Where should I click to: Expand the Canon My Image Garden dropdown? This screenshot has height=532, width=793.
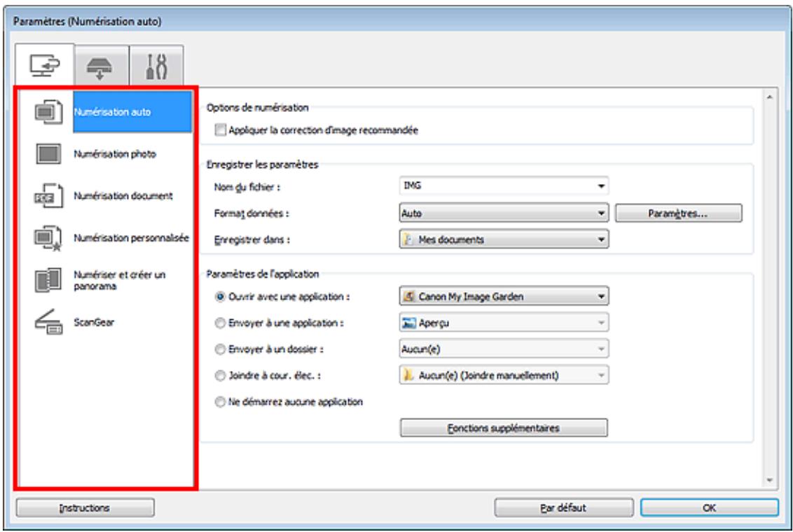click(x=502, y=296)
